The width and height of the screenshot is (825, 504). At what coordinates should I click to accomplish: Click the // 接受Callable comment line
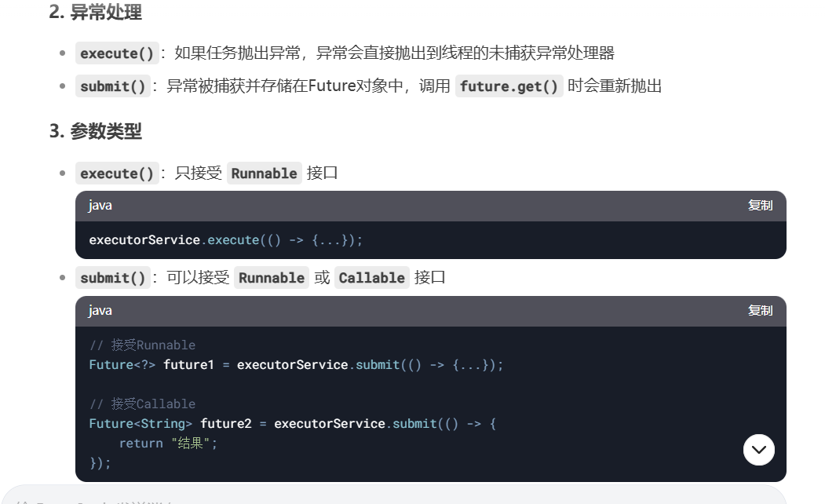(x=143, y=404)
